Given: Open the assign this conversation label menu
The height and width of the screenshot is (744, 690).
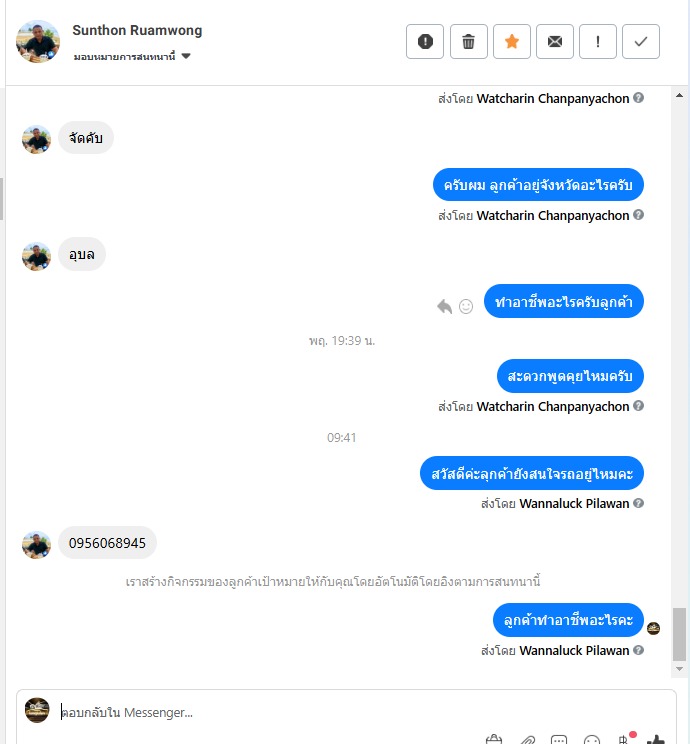Looking at the screenshot, I should click(x=124, y=56).
